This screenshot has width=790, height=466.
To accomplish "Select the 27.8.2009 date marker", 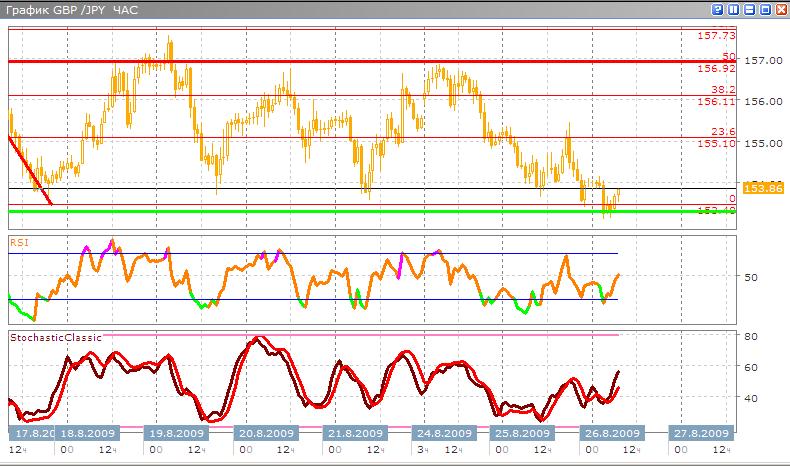I will (701, 433).
